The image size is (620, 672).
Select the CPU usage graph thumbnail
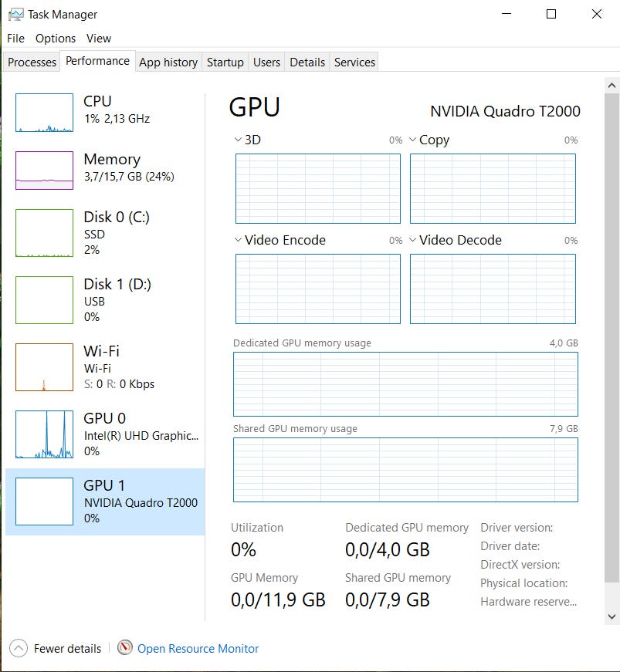tap(44, 113)
